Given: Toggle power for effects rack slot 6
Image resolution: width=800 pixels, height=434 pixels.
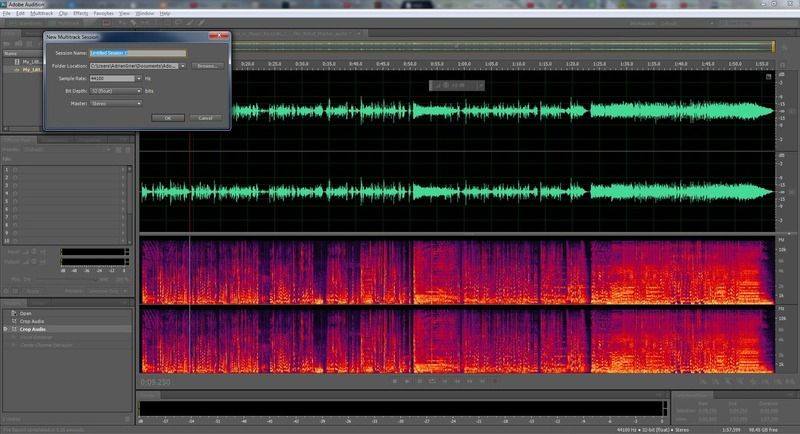Looking at the screenshot, I should [15, 209].
